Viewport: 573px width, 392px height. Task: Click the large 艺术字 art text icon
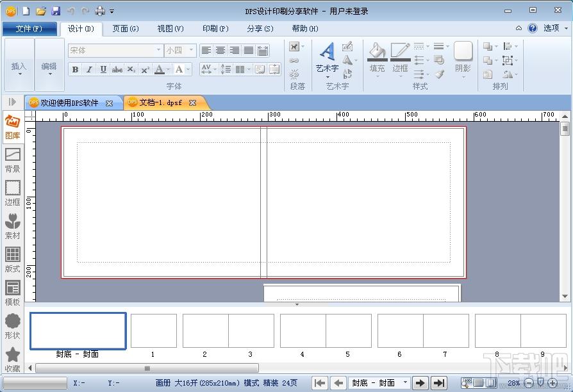coord(327,51)
